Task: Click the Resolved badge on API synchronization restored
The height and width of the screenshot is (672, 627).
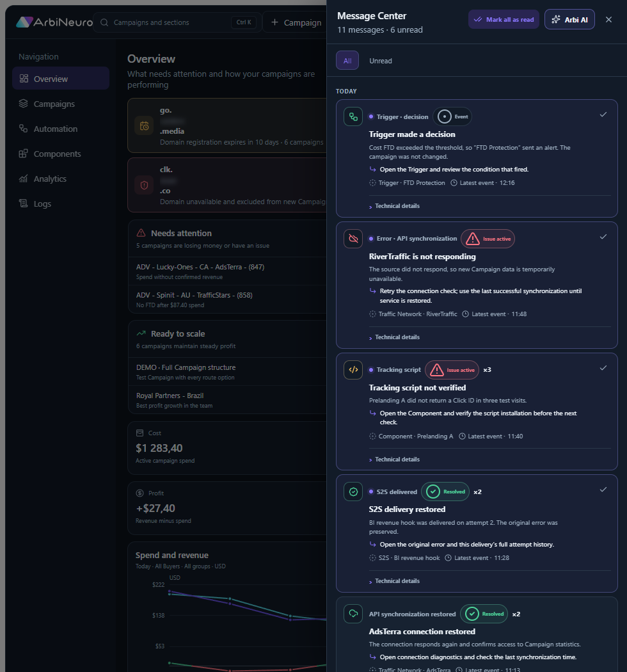Action: pyautogui.click(x=484, y=614)
